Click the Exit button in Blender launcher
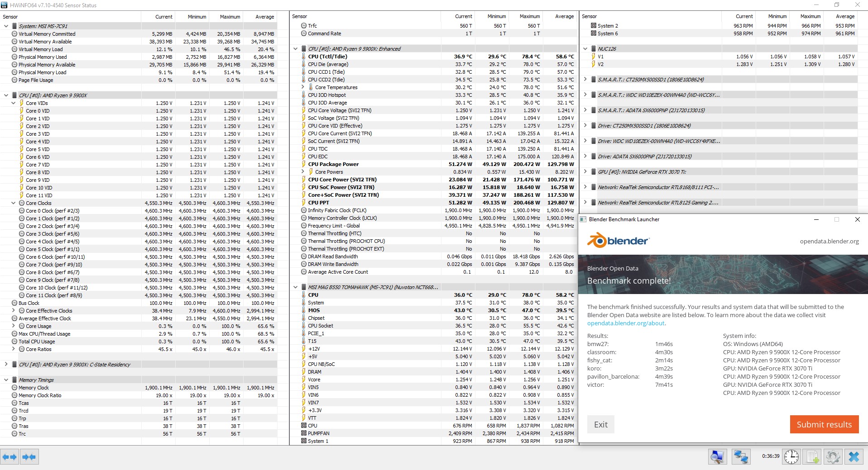Image resolution: width=868 pixels, height=470 pixels. 601,424
